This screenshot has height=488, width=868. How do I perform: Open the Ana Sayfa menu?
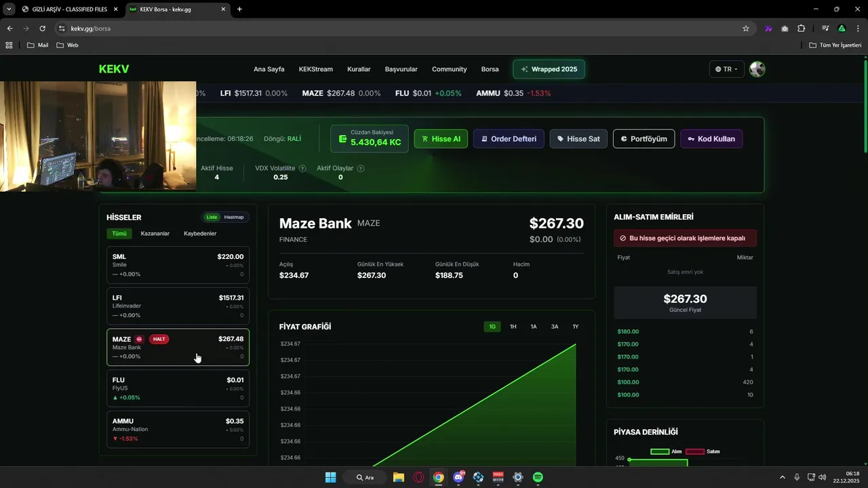269,69
